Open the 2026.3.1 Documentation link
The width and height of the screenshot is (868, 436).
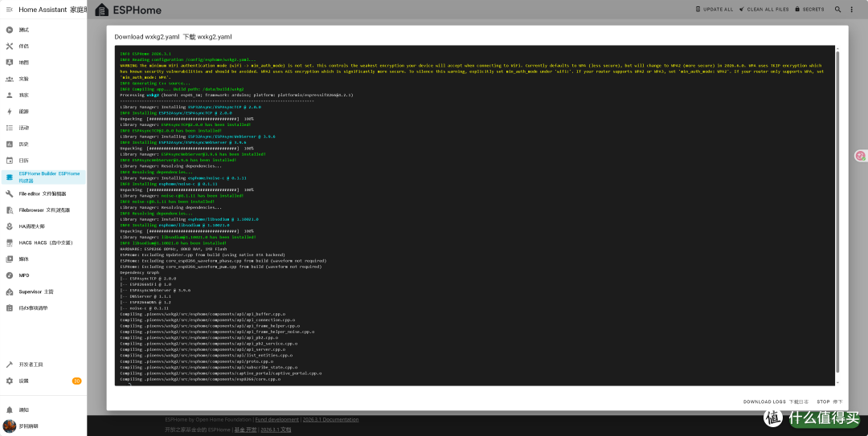pyautogui.click(x=330, y=419)
